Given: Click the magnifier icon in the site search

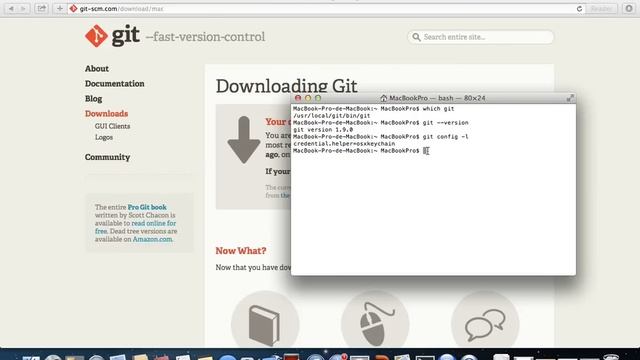Looking at the screenshot, I should [416, 37].
